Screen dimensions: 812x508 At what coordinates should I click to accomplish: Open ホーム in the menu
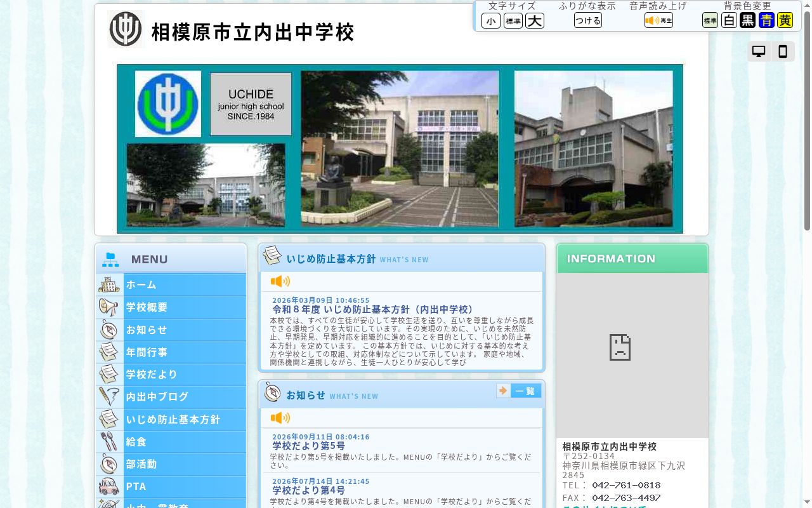coord(171,284)
